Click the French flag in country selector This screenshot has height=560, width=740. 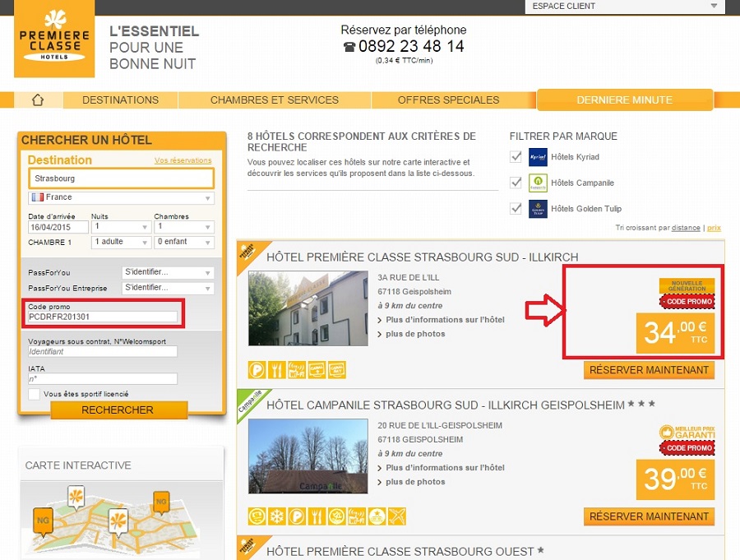[x=37, y=197]
